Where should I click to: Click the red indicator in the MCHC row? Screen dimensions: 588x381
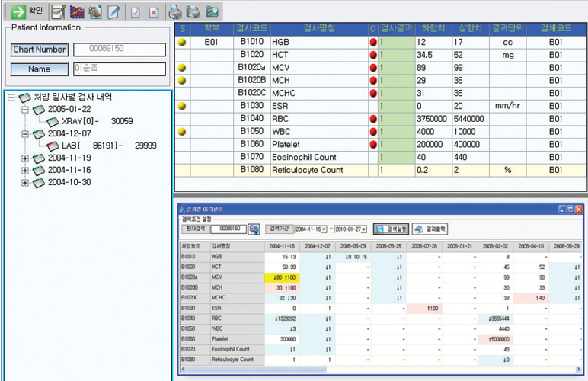click(372, 94)
